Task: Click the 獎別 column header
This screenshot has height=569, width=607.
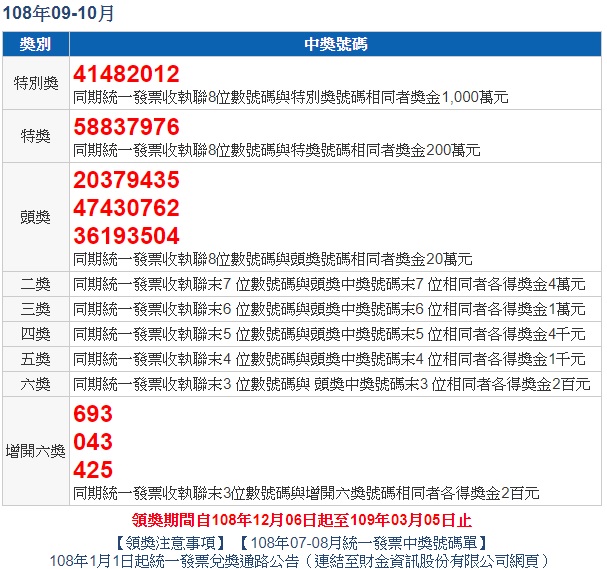Action: (x=36, y=45)
